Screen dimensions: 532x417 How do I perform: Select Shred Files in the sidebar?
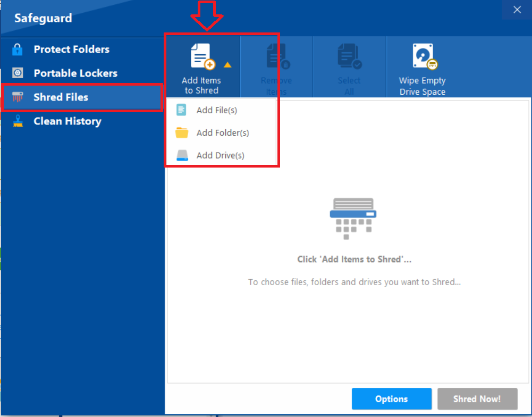click(82, 97)
